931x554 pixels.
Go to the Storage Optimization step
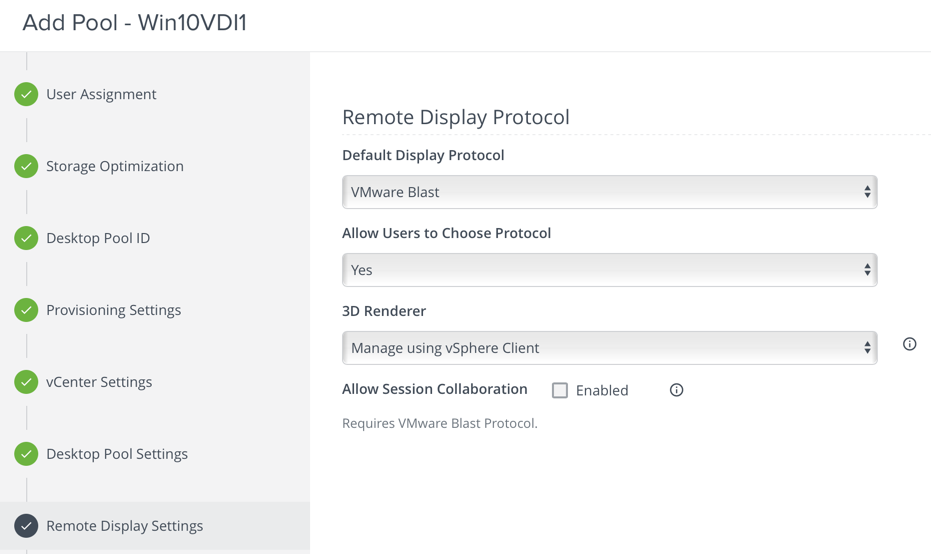[x=115, y=166]
